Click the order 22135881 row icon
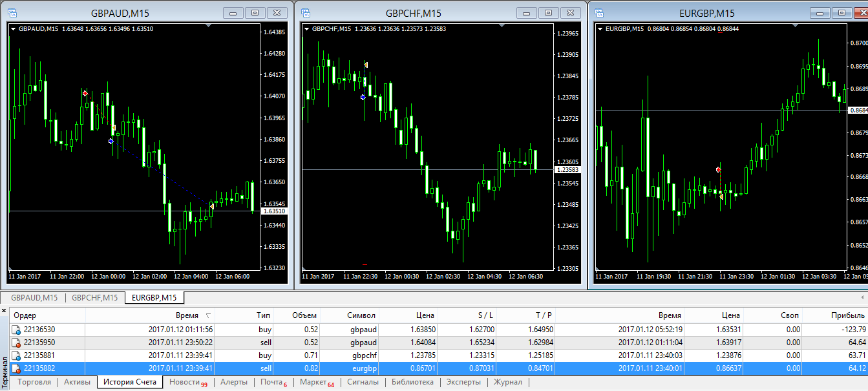This screenshot has height=391, width=868. tap(16, 355)
